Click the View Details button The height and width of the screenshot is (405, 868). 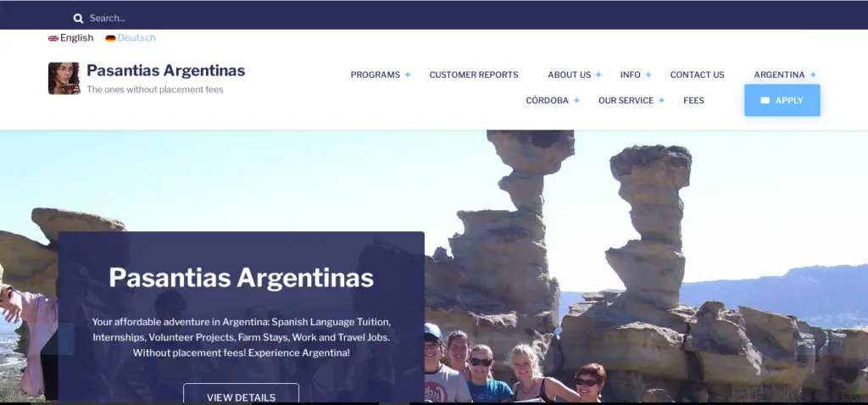[x=241, y=394]
